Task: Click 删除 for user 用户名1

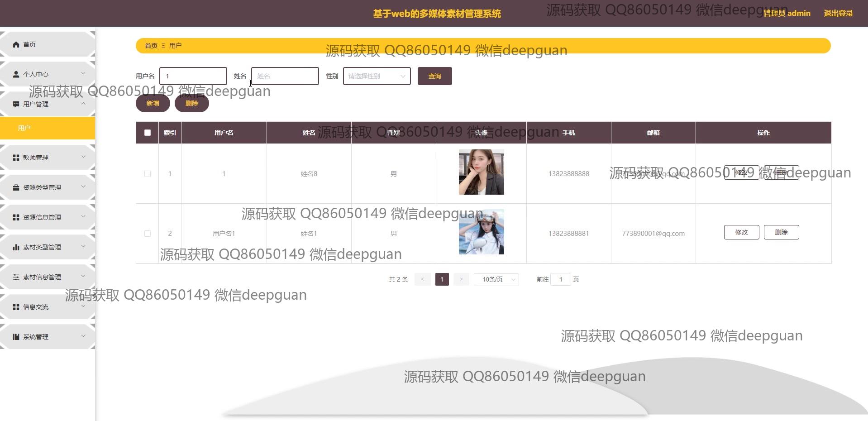Action: coord(782,232)
